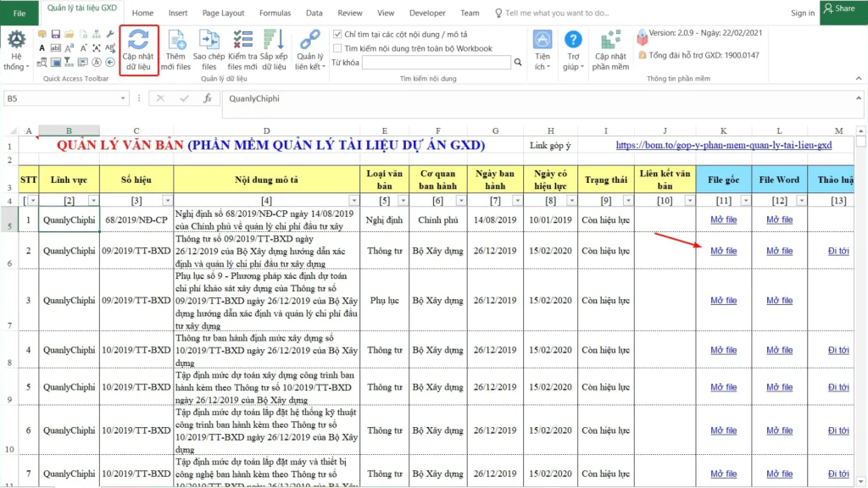Switch to the Home tab

click(142, 13)
